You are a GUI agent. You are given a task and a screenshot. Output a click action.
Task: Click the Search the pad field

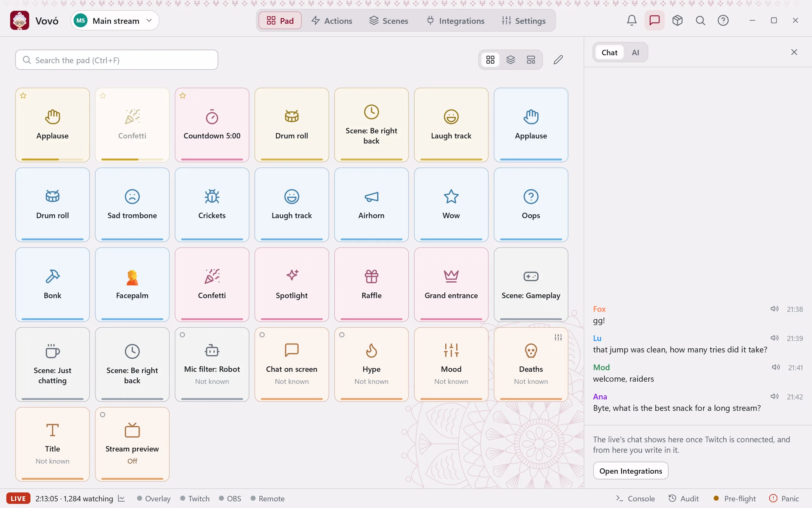pyautogui.click(x=116, y=60)
